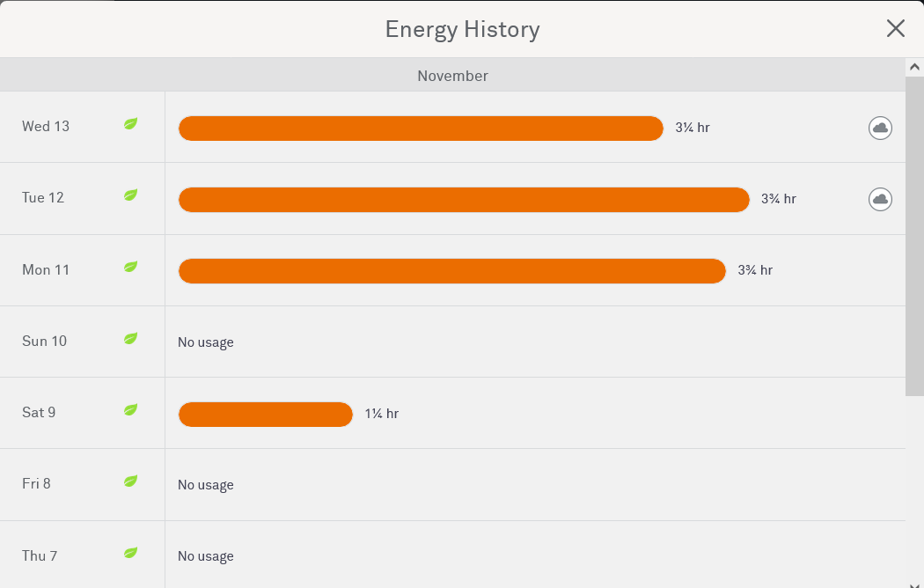Viewport: 924px width, 588px height.
Task: Click the leaf icon for Thu 7
Action: click(130, 553)
